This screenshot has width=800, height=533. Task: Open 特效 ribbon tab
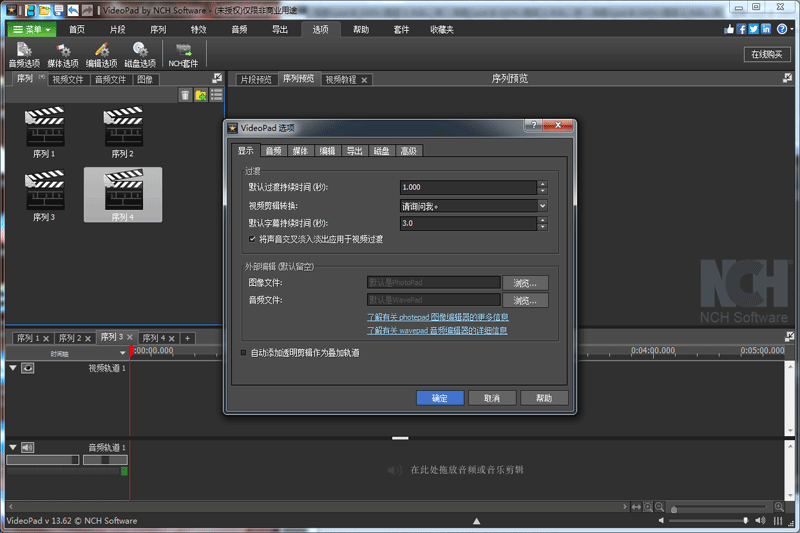[x=198, y=30]
